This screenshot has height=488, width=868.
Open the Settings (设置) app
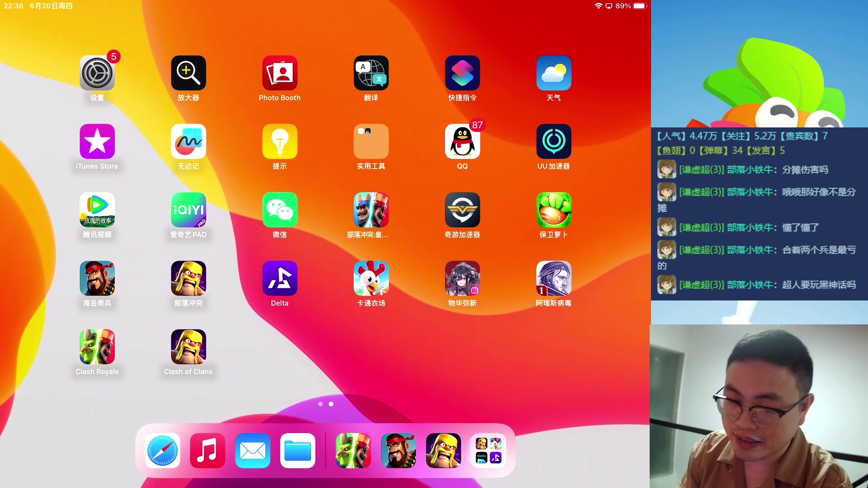click(97, 73)
